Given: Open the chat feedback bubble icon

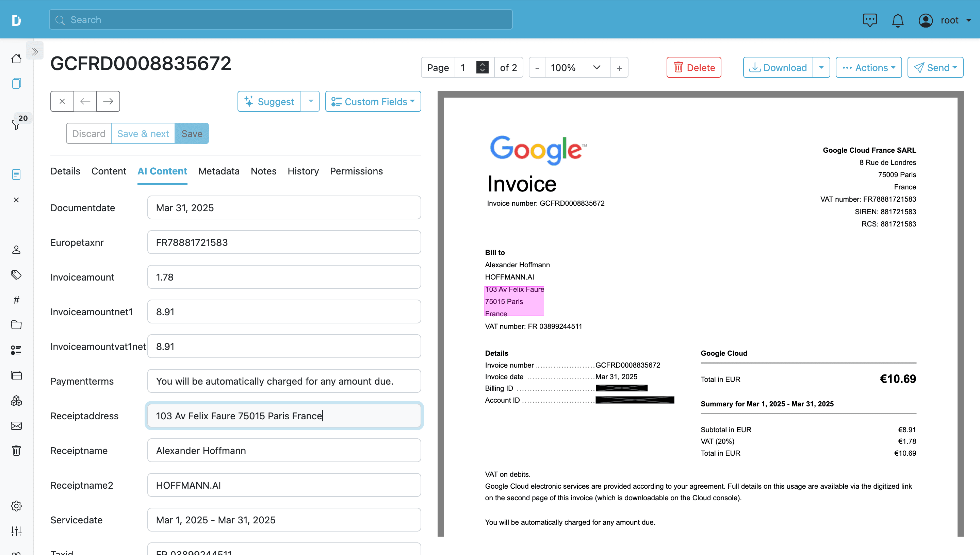Looking at the screenshot, I should click(x=870, y=20).
